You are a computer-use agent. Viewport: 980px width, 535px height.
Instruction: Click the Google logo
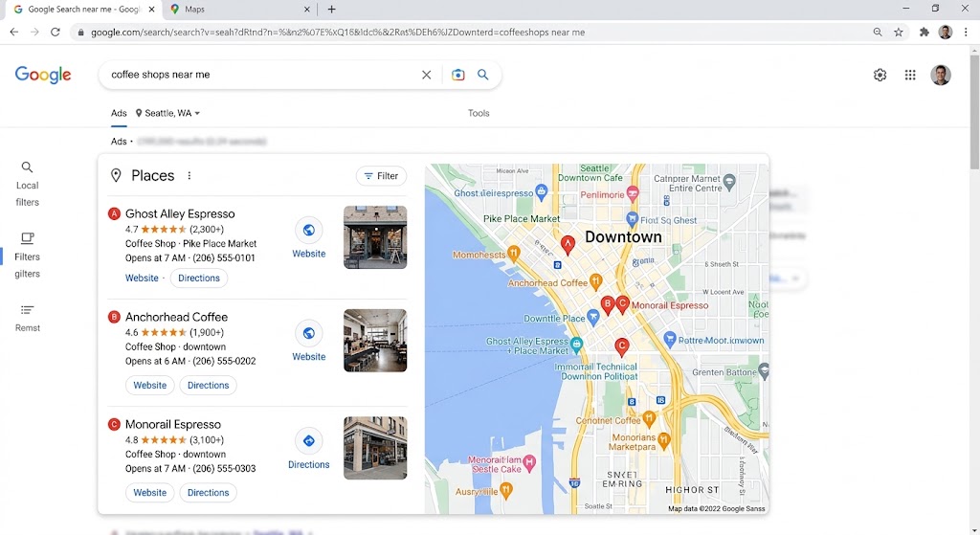pos(43,75)
